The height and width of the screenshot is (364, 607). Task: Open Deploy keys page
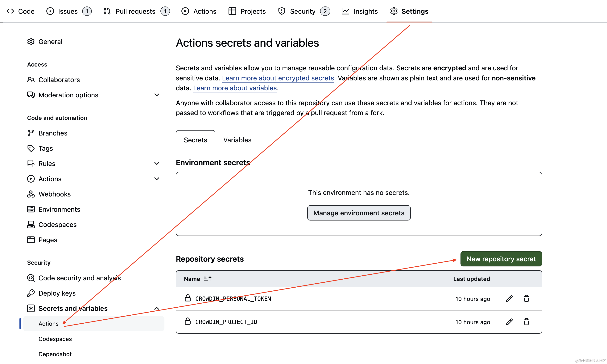[x=57, y=293]
